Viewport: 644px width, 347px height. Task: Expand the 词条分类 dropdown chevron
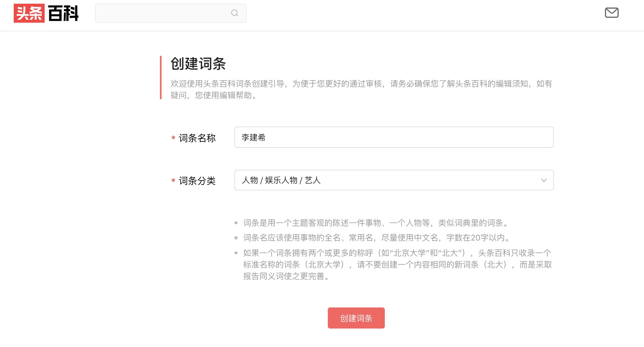coord(544,180)
